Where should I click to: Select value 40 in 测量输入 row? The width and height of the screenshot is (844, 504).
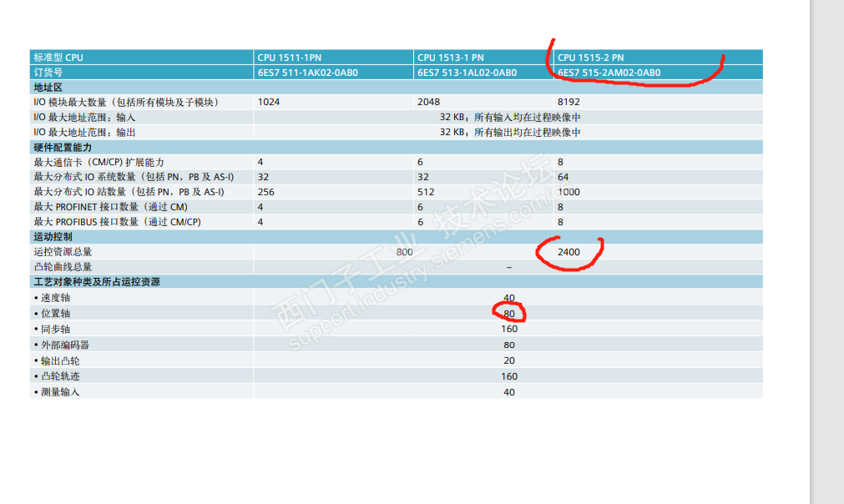point(509,392)
